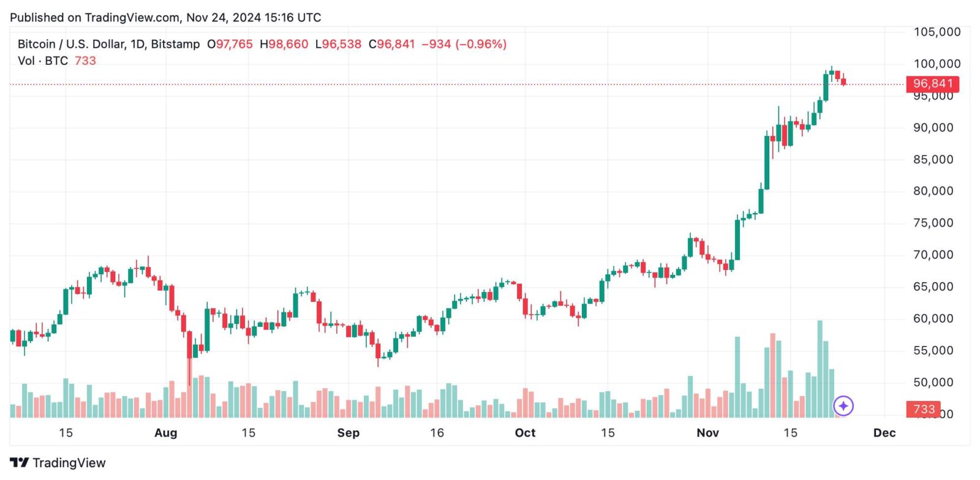Click the high price value H98,660
The image size is (980, 480).
click(x=284, y=44)
